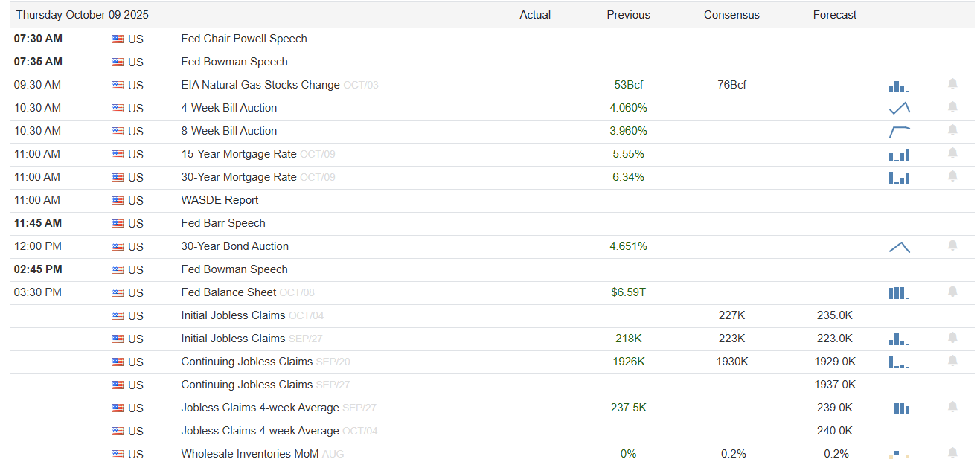The width and height of the screenshot is (980, 465).
Task: Click the EIA Natural Gas Stocks bar chart icon
Action: [x=899, y=86]
